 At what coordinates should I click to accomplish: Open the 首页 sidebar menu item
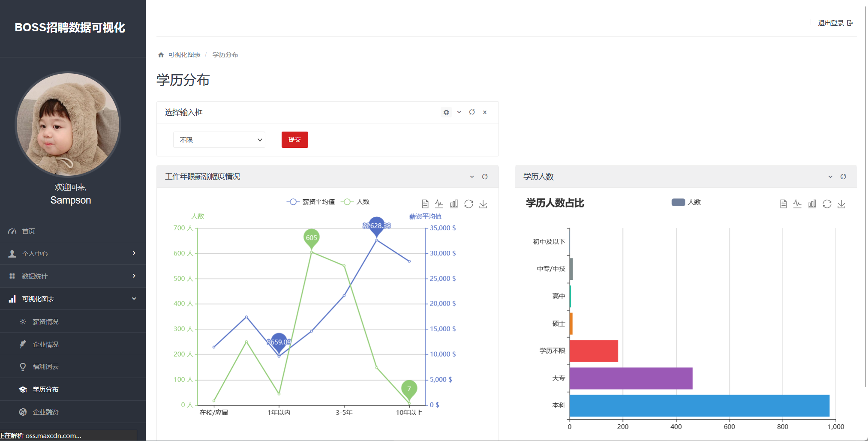coord(29,231)
